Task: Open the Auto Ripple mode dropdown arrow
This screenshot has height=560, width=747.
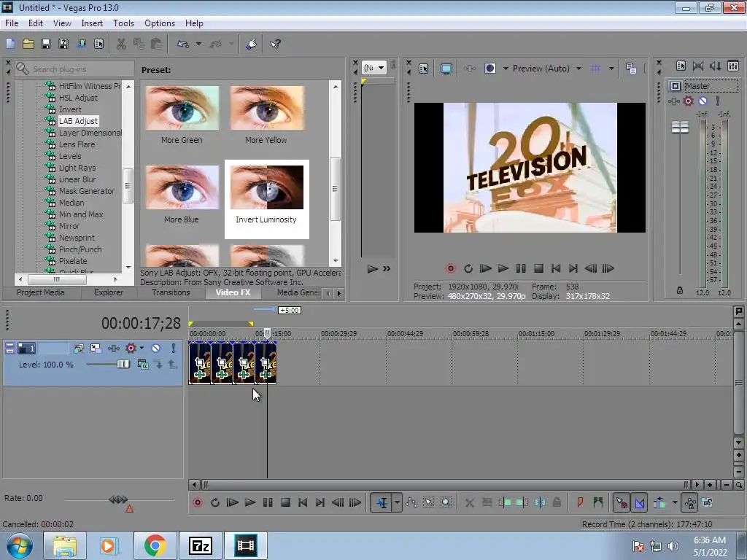Action: 675,502
